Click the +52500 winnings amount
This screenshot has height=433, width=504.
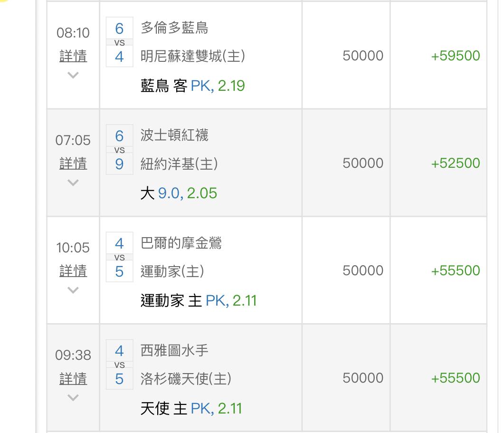(x=455, y=164)
